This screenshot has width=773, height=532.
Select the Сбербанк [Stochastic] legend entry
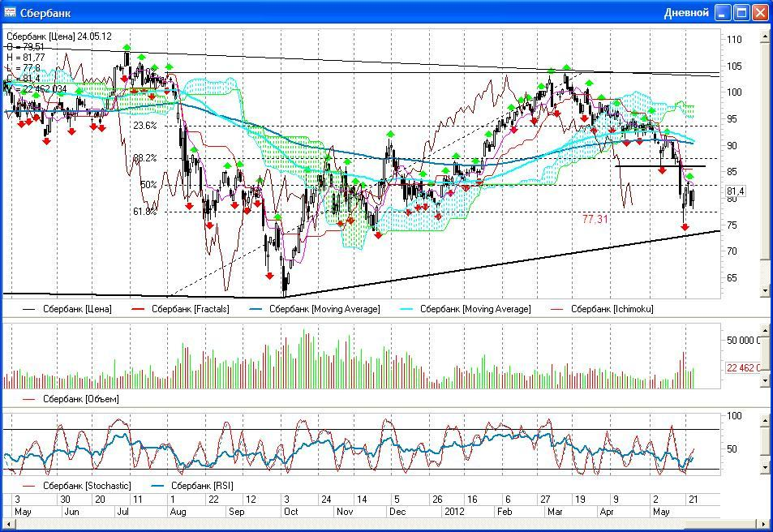point(77,486)
